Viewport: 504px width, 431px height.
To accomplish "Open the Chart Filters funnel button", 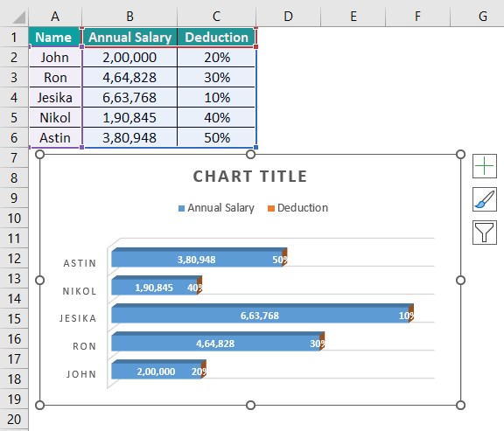I will (x=485, y=233).
